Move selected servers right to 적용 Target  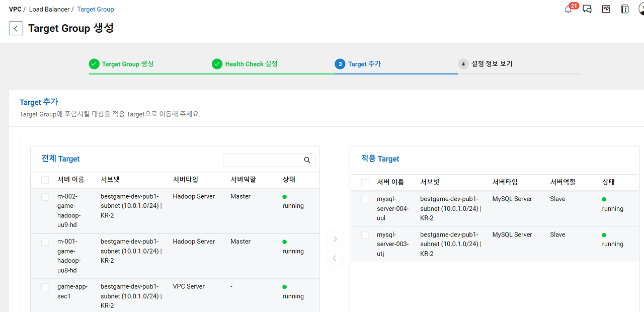tap(335, 239)
